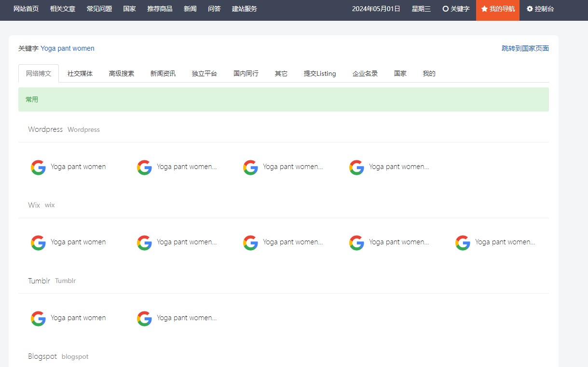Click the Wordpress section heading

point(45,129)
